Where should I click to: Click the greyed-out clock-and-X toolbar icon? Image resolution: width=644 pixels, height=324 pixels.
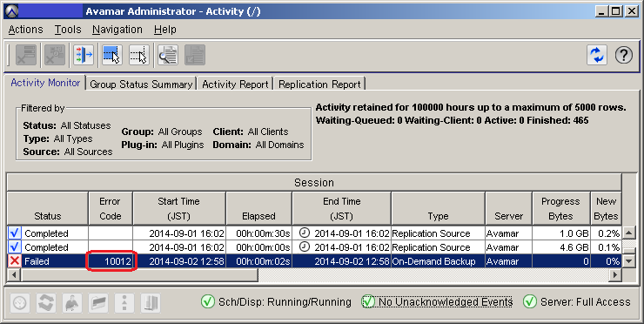[x=55, y=55]
